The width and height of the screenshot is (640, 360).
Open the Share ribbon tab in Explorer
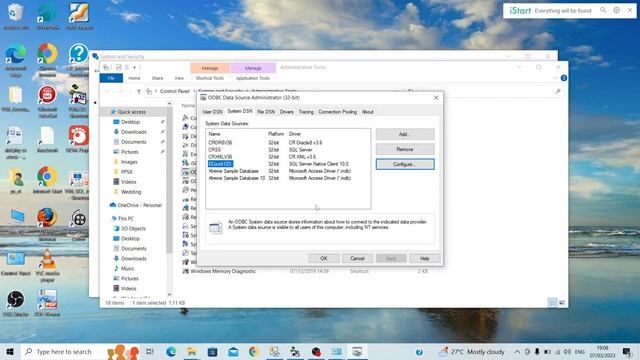[x=157, y=78]
